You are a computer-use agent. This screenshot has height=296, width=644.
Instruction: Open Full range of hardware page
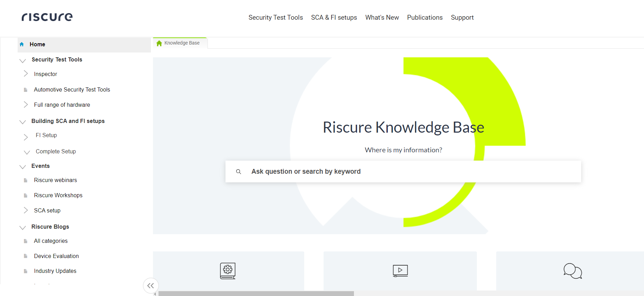[x=62, y=105]
